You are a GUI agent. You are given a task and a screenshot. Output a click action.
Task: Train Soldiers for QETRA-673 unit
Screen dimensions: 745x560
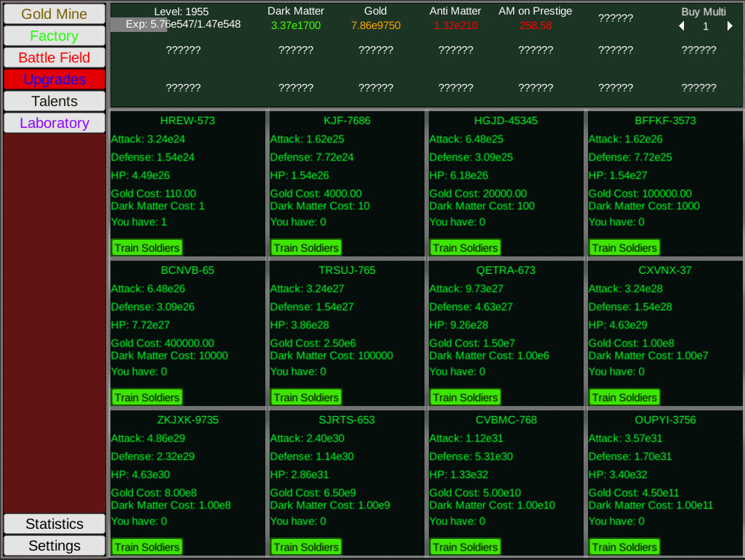coord(465,397)
